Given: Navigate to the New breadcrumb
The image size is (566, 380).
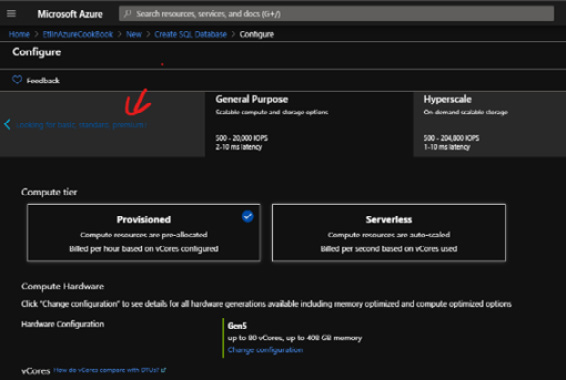Looking at the screenshot, I should (x=134, y=34).
